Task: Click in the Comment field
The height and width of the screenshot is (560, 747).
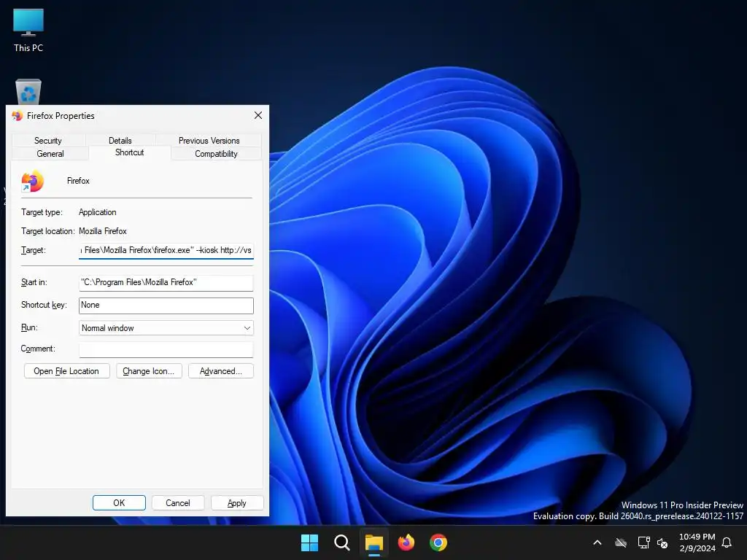Action: click(x=166, y=349)
